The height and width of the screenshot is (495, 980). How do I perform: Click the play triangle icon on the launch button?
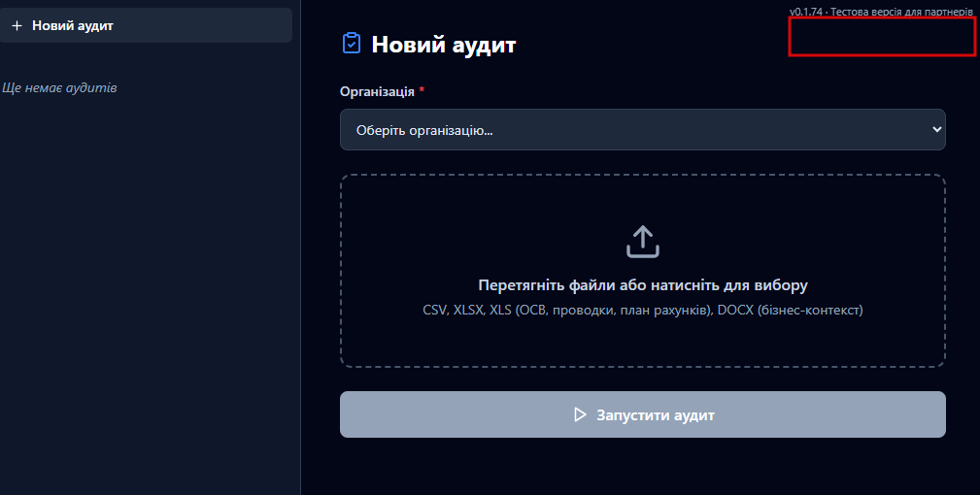click(x=580, y=415)
